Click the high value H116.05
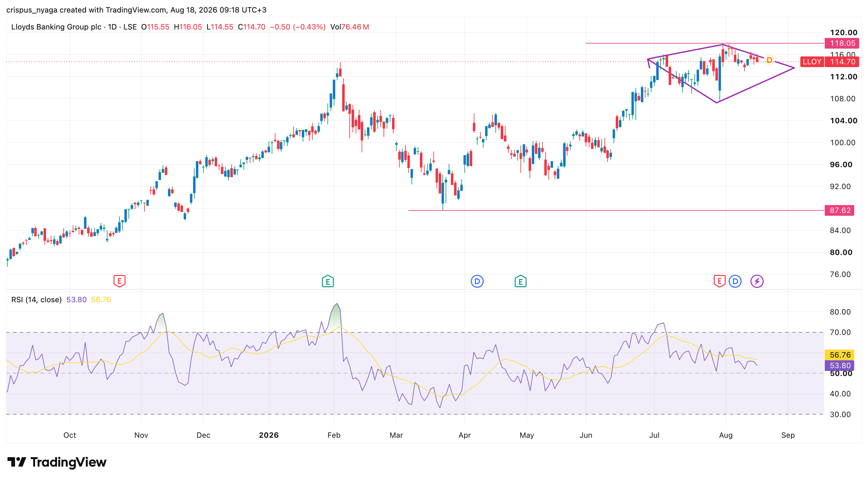The width and height of the screenshot is (868, 481). [188, 27]
